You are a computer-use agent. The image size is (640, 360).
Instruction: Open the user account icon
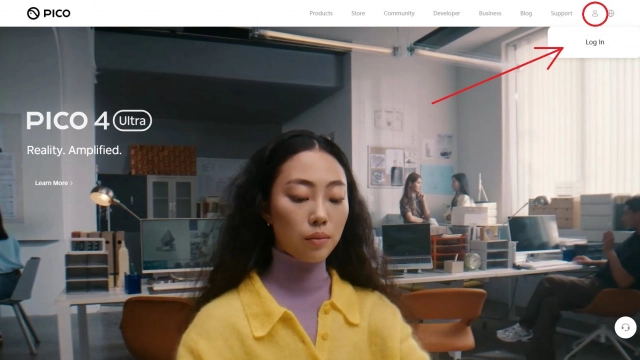click(595, 13)
